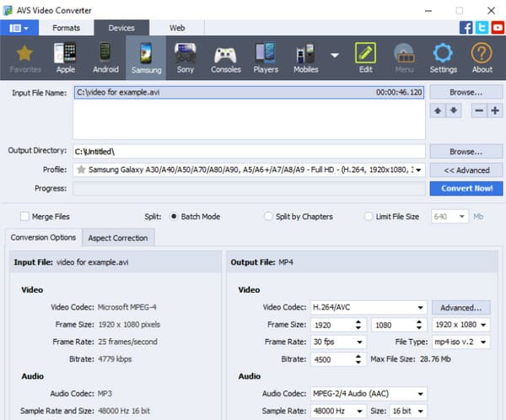The height and width of the screenshot is (420, 506).
Task: Open the Players device category
Action: pyautogui.click(x=266, y=57)
